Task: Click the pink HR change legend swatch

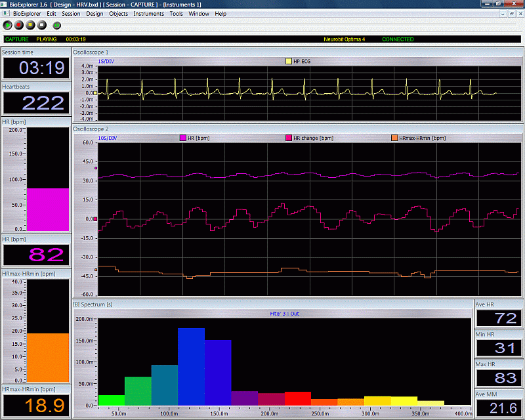Action: point(289,138)
